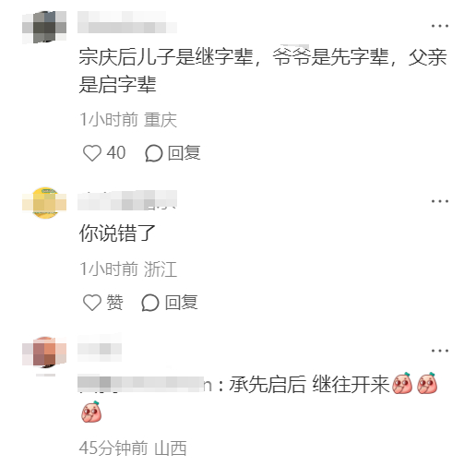Click reply bubble icon under '你说错了'

pos(150,303)
